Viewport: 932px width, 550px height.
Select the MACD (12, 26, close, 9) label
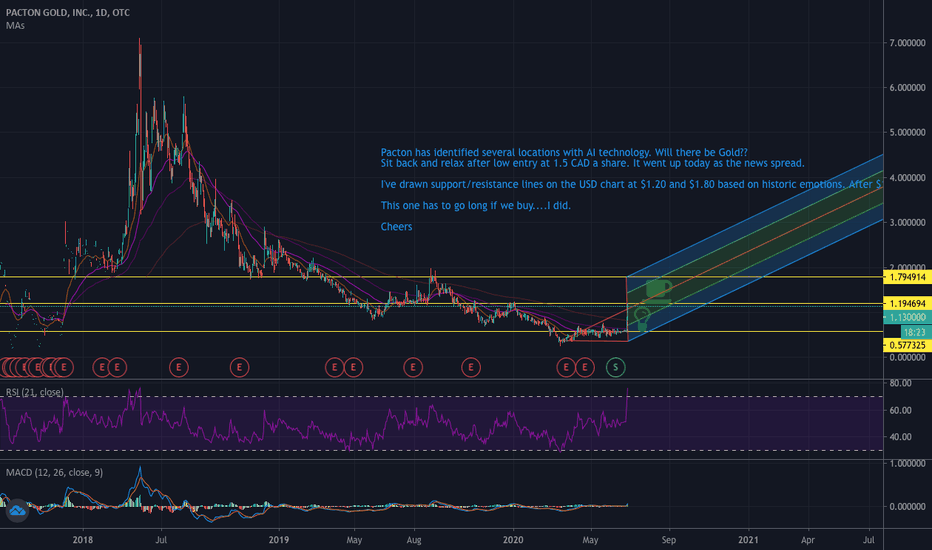point(54,472)
